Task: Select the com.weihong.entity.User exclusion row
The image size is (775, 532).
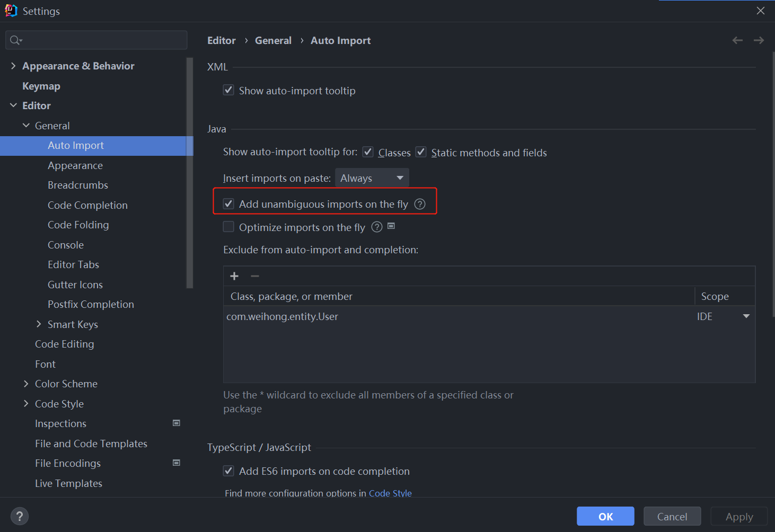Action: pyautogui.click(x=371, y=316)
